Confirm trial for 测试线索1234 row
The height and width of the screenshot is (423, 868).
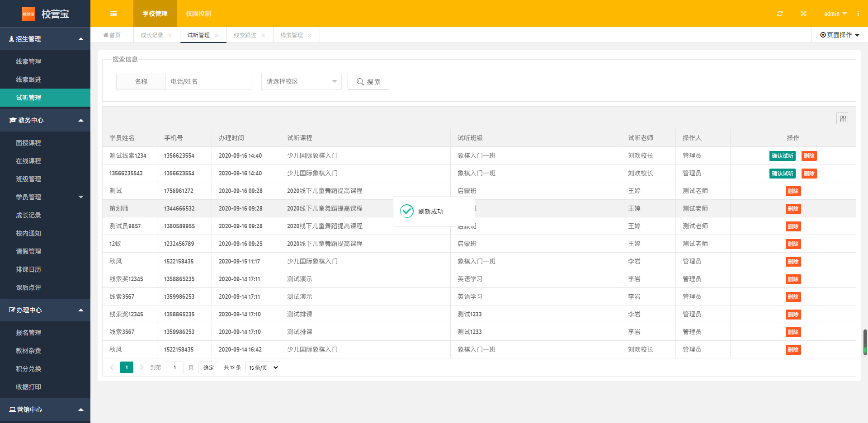point(783,156)
